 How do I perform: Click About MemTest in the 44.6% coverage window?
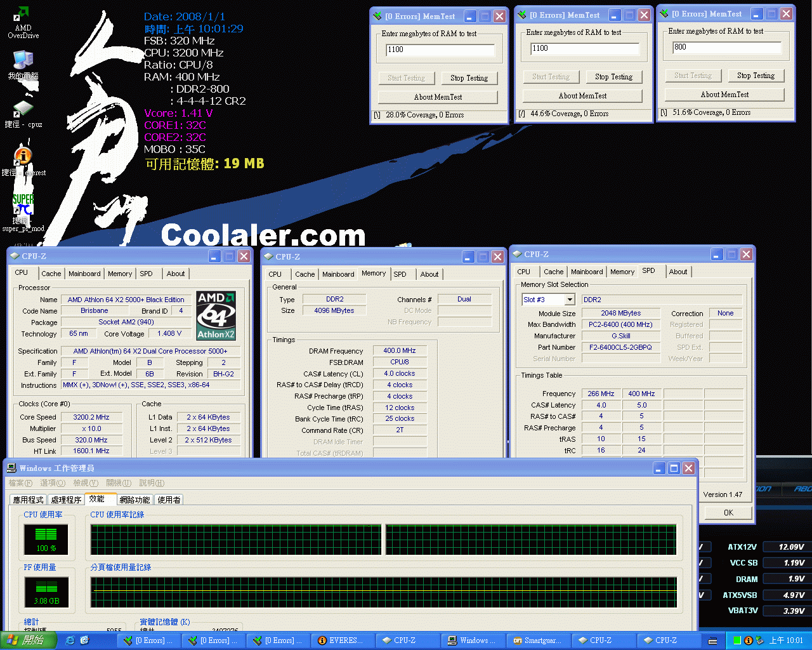[x=582, y=96]
